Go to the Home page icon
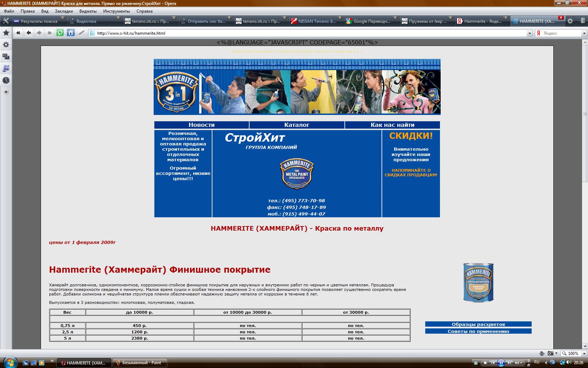Image resolution: width=588 pixels, height=368 pixels. [71, 33]
